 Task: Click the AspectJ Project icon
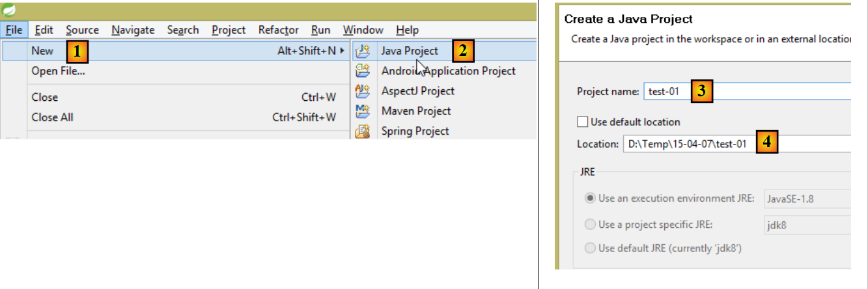362,91
